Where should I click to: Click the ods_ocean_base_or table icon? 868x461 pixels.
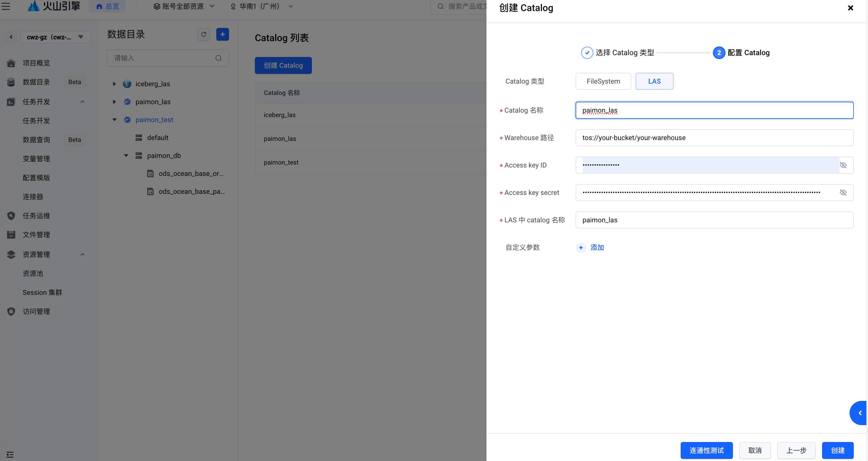tap(150, 174)
